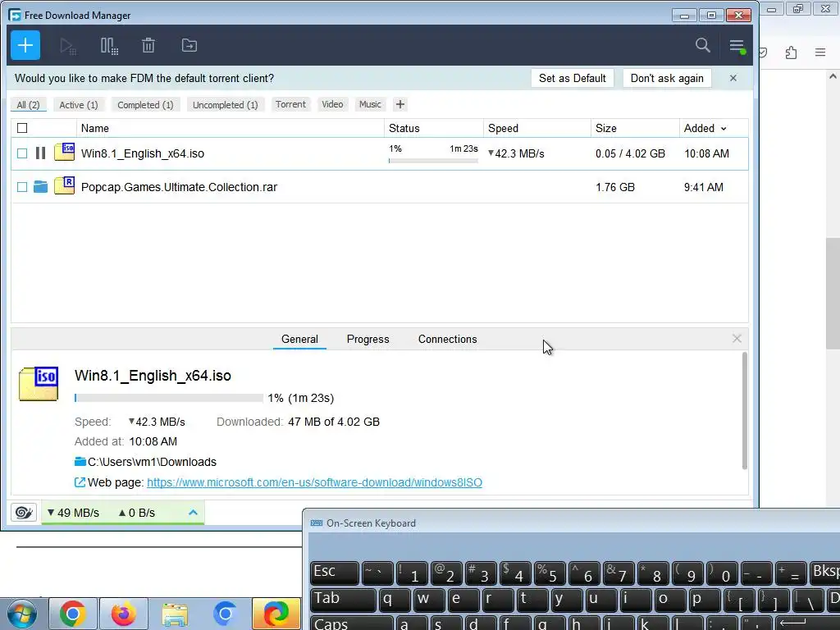This screenshot has height=630, width=840.
Task: Click the external link icon before Web page
Action: click(80, 482)
